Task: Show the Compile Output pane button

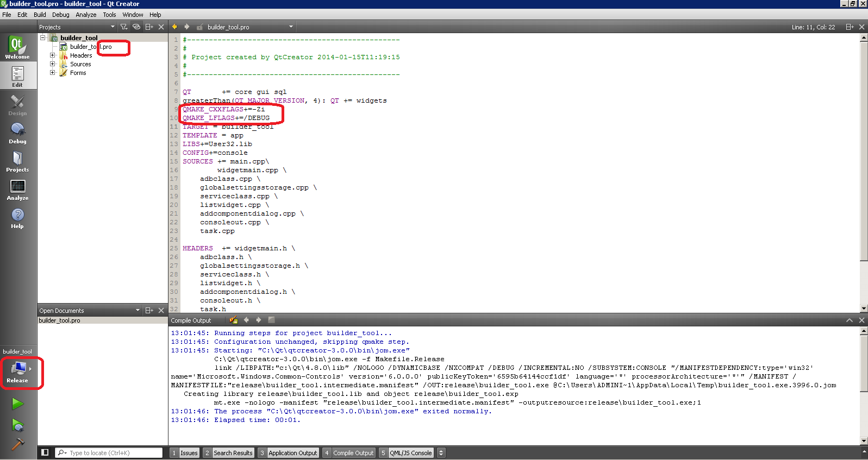Action: coord(348,452)
